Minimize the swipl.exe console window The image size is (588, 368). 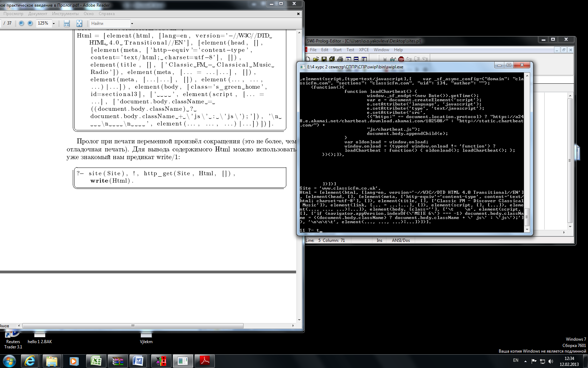499,65
